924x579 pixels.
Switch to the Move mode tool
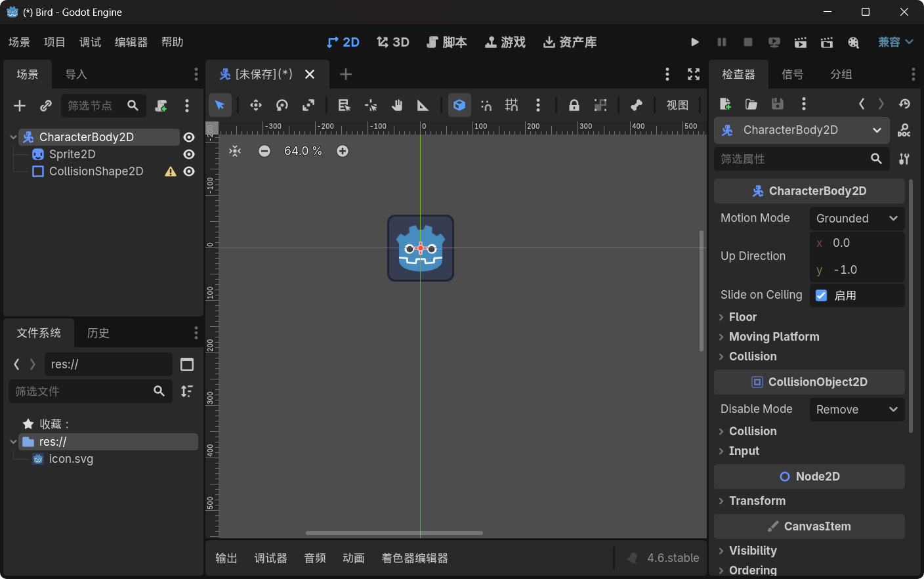point(256,105)
